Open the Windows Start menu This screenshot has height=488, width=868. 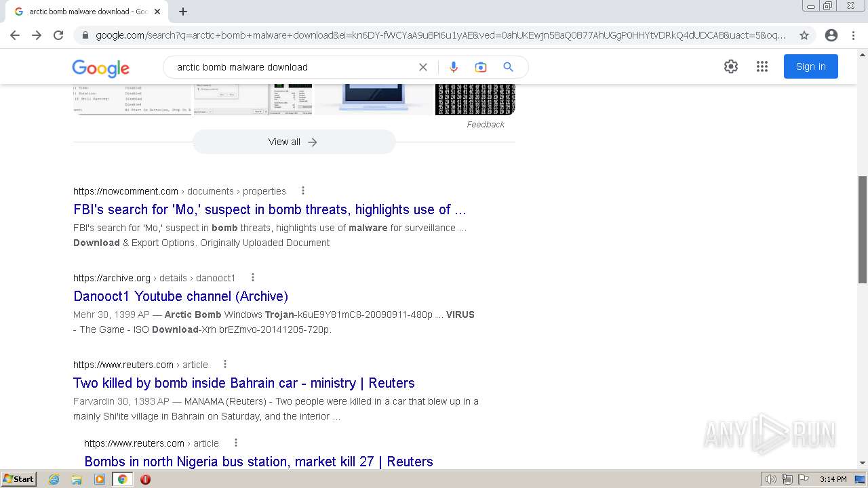18,479
